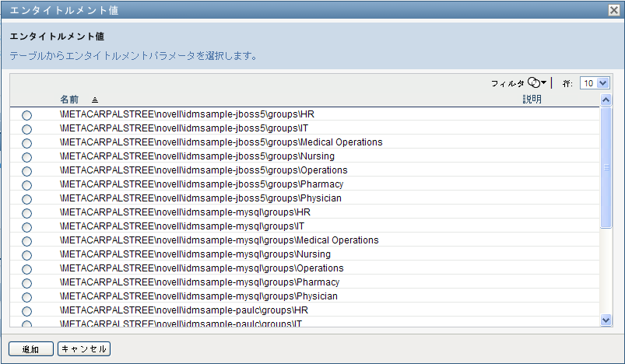
Task: Click the sort arrow beside 名前
Action: click(x=95, y=100)
